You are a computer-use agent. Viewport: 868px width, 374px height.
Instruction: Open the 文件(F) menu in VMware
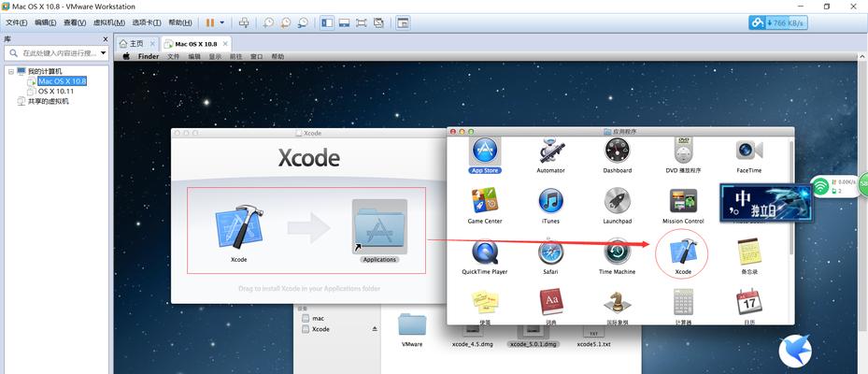(17, 22)
